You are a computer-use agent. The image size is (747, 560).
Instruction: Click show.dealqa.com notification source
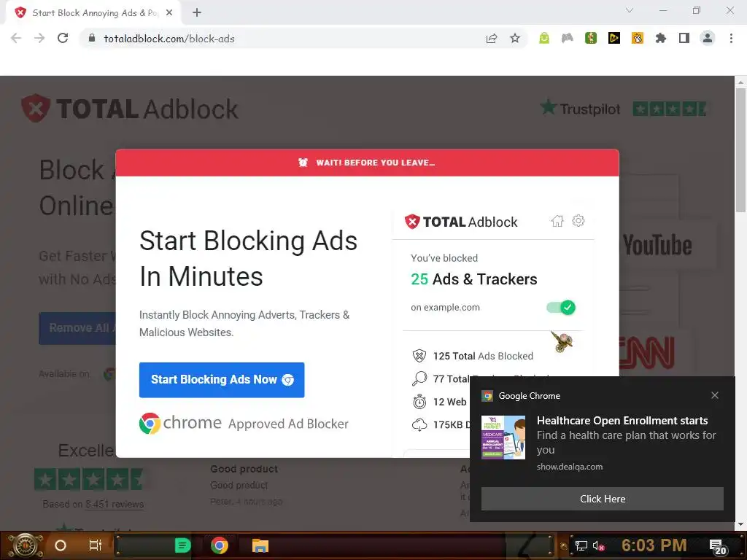570,467
